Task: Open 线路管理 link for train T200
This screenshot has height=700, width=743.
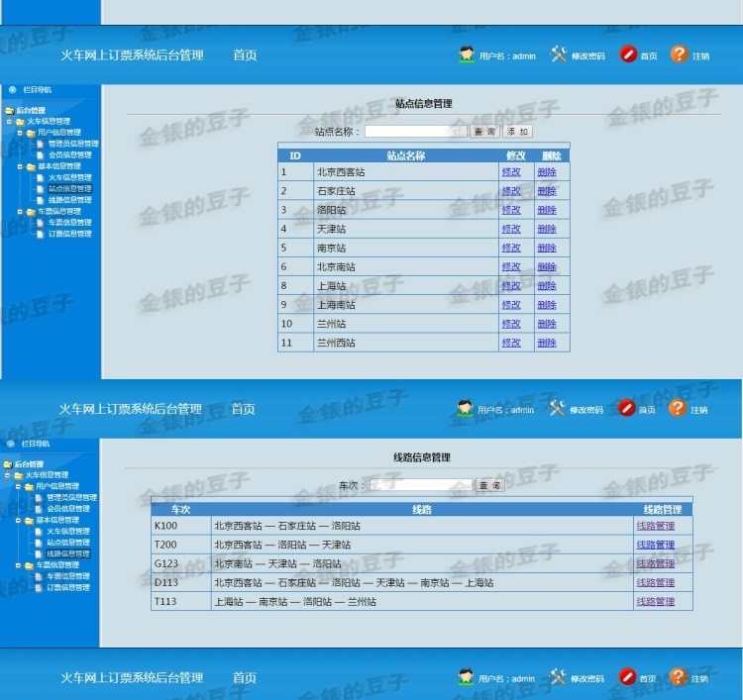Action: [x=656, y=545]
